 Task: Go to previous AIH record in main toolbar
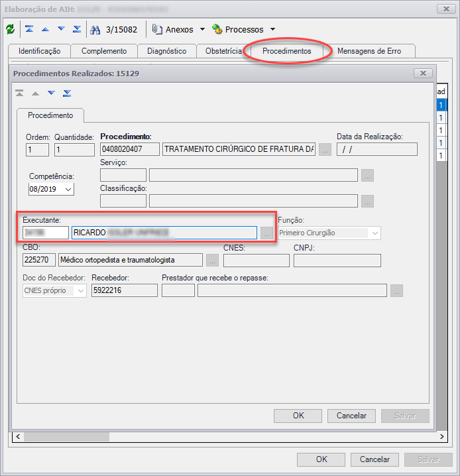click(45, 29)
